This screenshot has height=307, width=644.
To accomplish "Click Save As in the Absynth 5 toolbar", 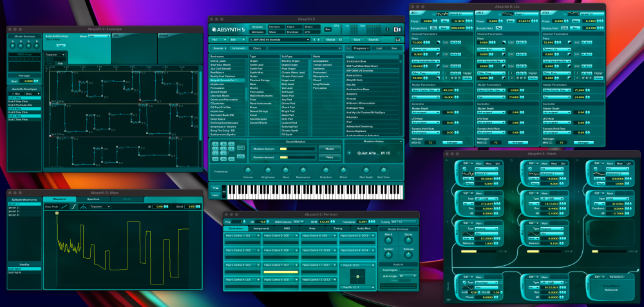I will point(372,40).
